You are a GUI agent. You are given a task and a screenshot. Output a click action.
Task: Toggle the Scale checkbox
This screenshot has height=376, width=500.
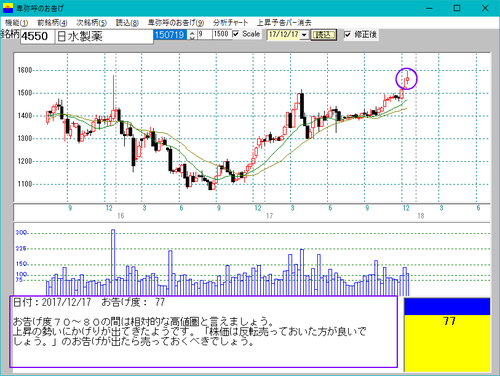tap(236, 34)
